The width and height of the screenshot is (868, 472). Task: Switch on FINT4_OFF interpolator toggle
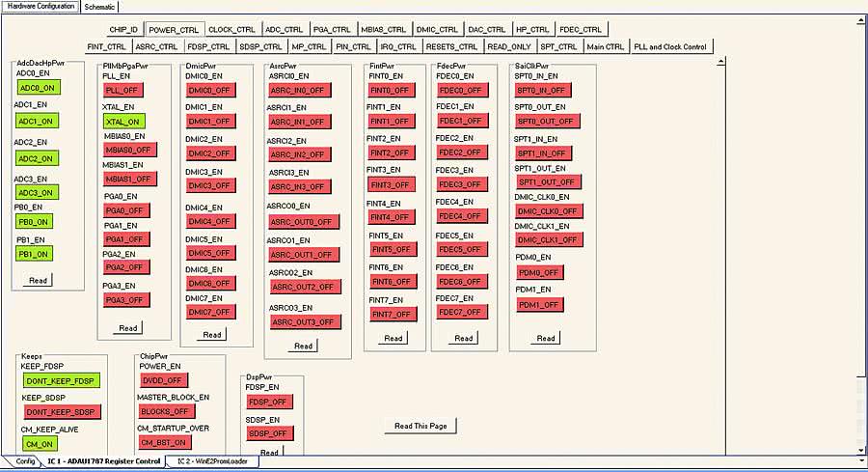390,217
